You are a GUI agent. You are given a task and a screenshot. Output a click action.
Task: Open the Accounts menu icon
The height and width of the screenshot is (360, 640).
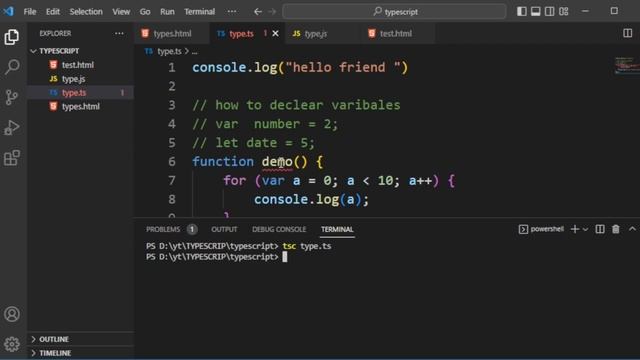click(12, 314)
